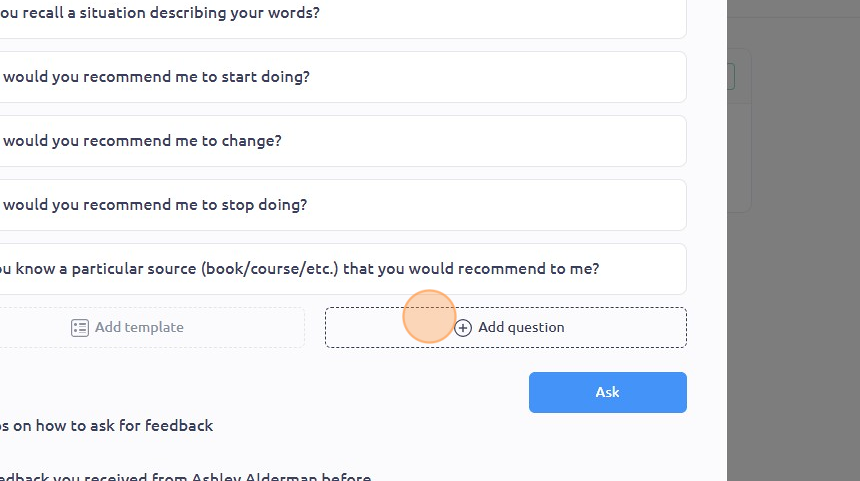The width and height of the screenshot is (860, 481).
Task: Click the list icon beside Add template
Action: [x=80, y=328]
